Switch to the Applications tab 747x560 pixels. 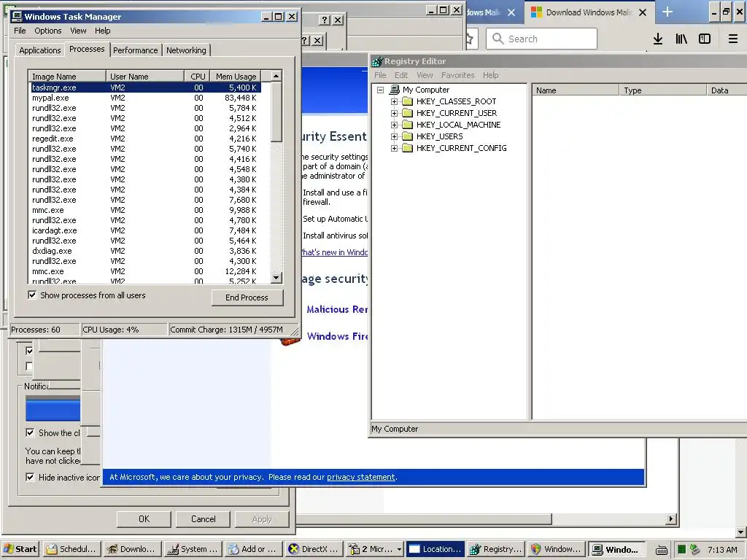tap(40, 50)
